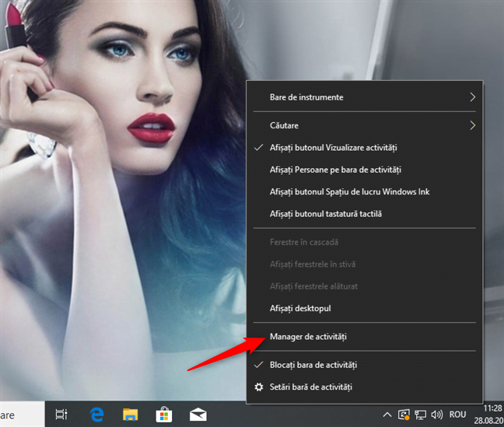Screen dimensions: 504x427
Task: Click Afișați butonul Spațiu de lucru Windows Ink
Action: click(x=350, y=191)
